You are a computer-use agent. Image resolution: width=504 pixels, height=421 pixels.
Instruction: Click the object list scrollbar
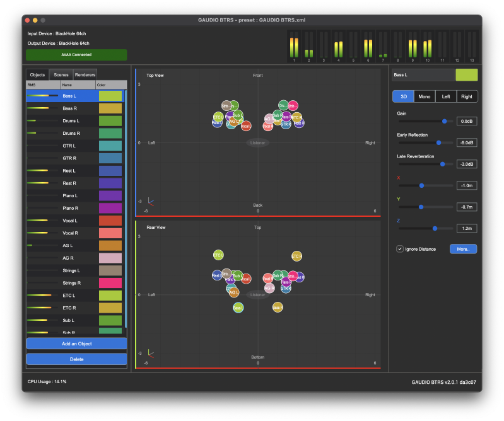click(x=126, y=209)
